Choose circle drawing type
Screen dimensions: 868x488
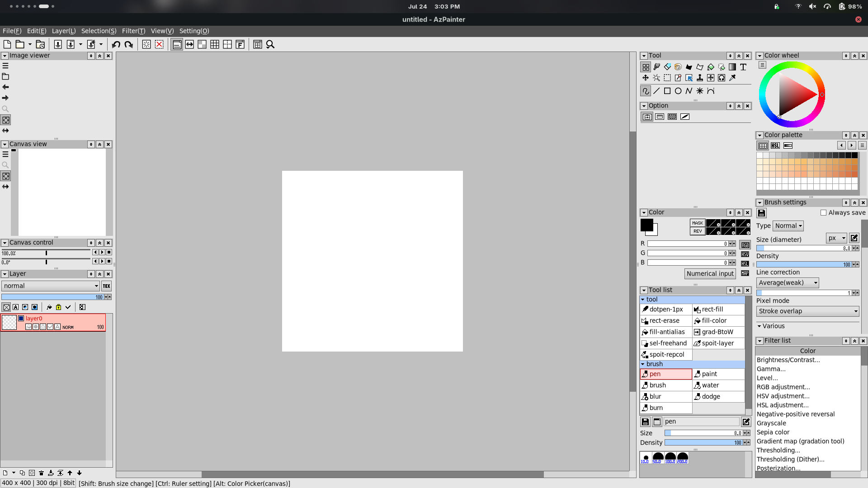point(678,91)
